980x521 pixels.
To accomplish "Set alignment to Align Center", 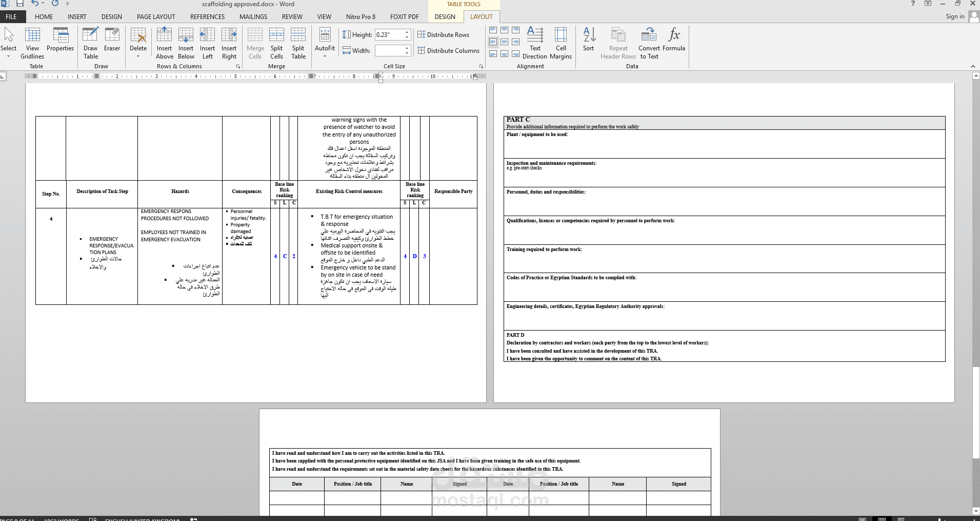I will (x=504, y=42).
